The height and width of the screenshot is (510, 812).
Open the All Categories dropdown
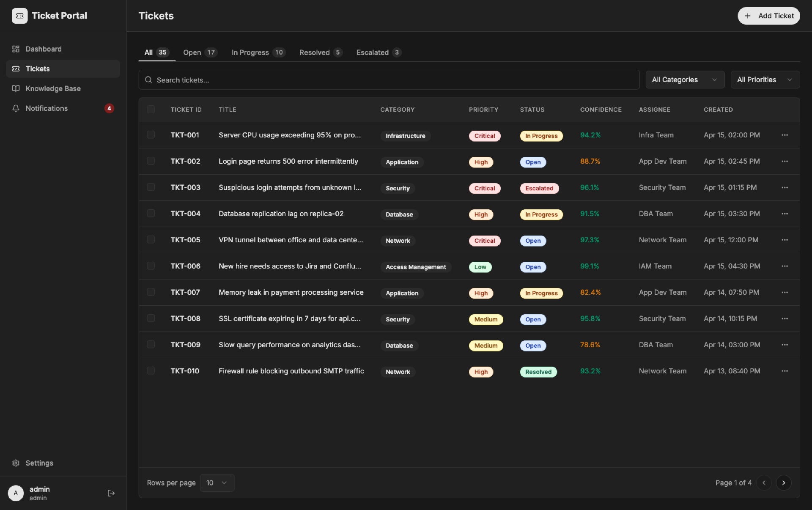(685, 80)
